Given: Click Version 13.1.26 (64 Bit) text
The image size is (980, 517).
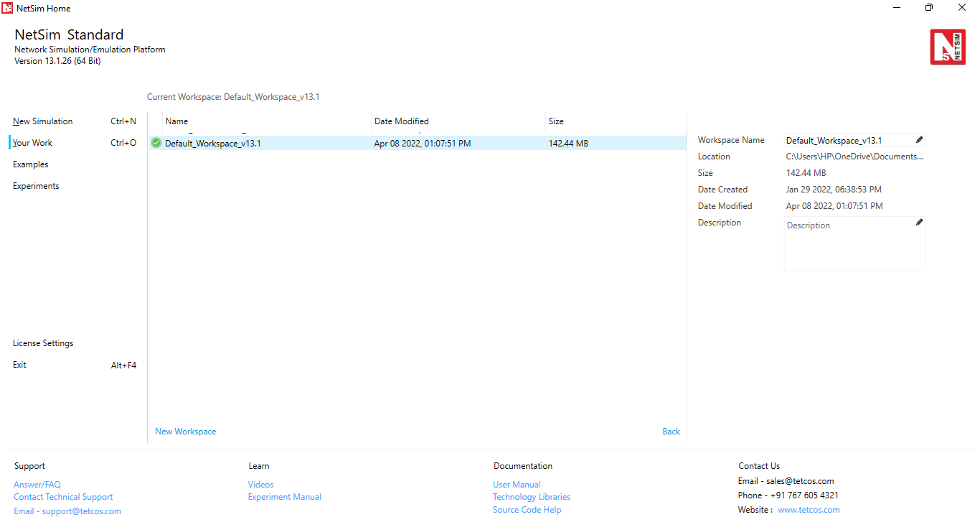Looking at the screenshot, I should click(57, 61).
